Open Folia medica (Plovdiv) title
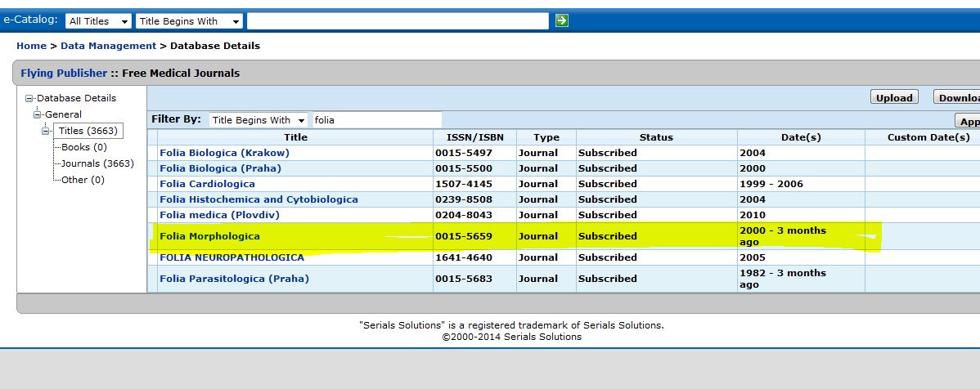The height and width of the screenshot is (389, 980). [219, 215]
